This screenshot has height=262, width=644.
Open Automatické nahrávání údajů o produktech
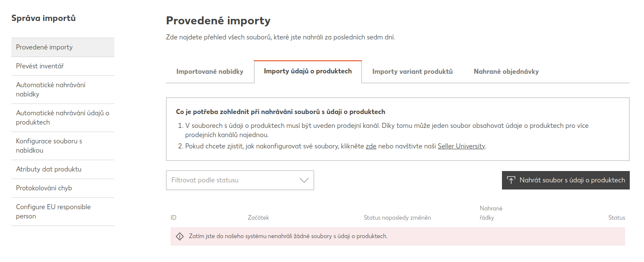63,118
